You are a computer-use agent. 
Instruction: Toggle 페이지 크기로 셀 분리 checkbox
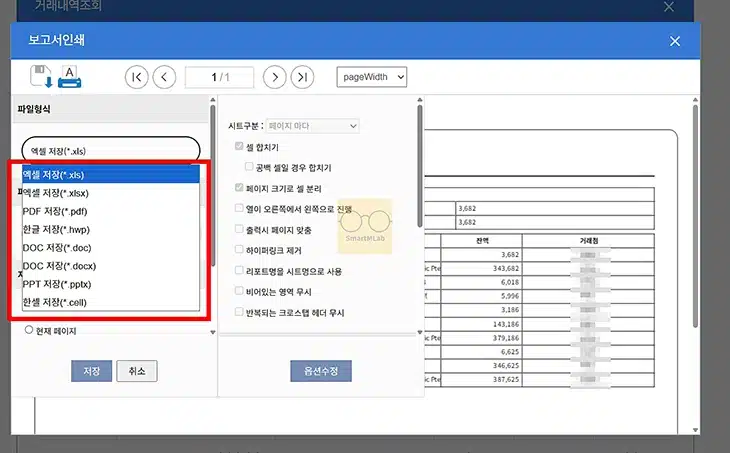[x=239, y=188]
